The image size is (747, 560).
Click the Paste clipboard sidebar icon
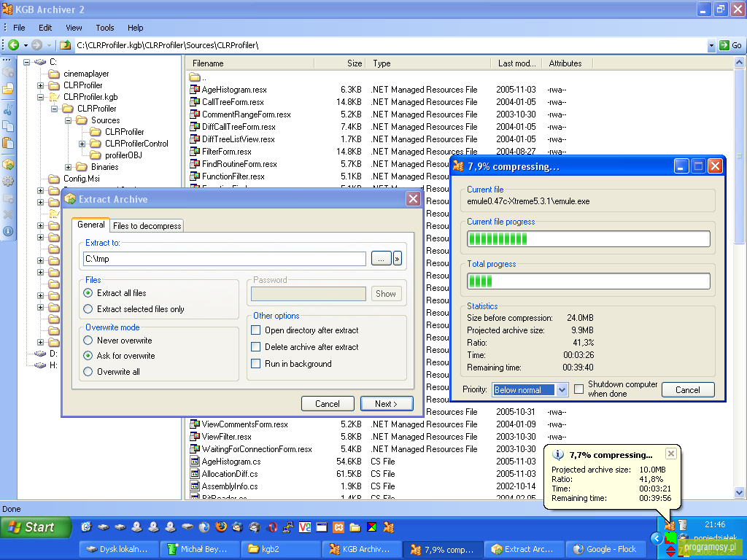8,143
